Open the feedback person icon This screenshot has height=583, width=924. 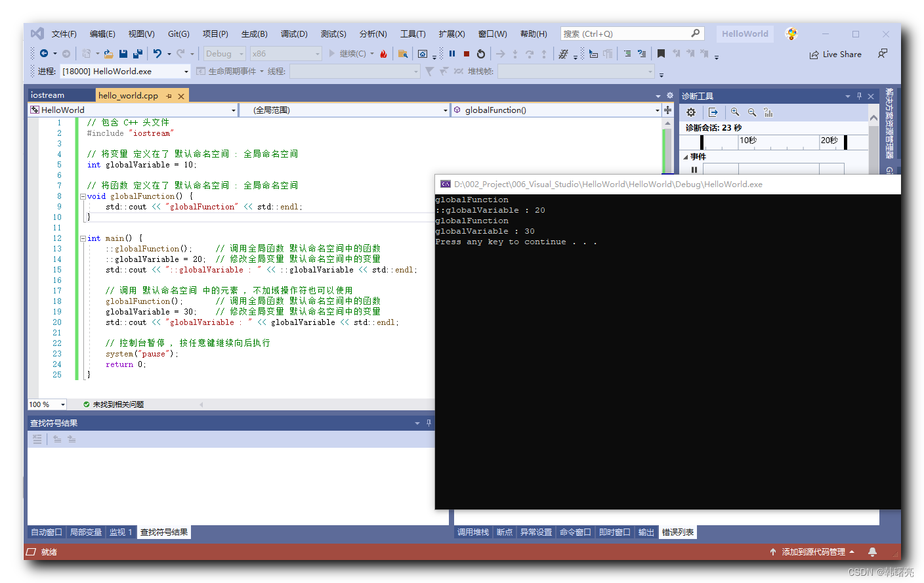pyautogui.click(x=883, y=54)
